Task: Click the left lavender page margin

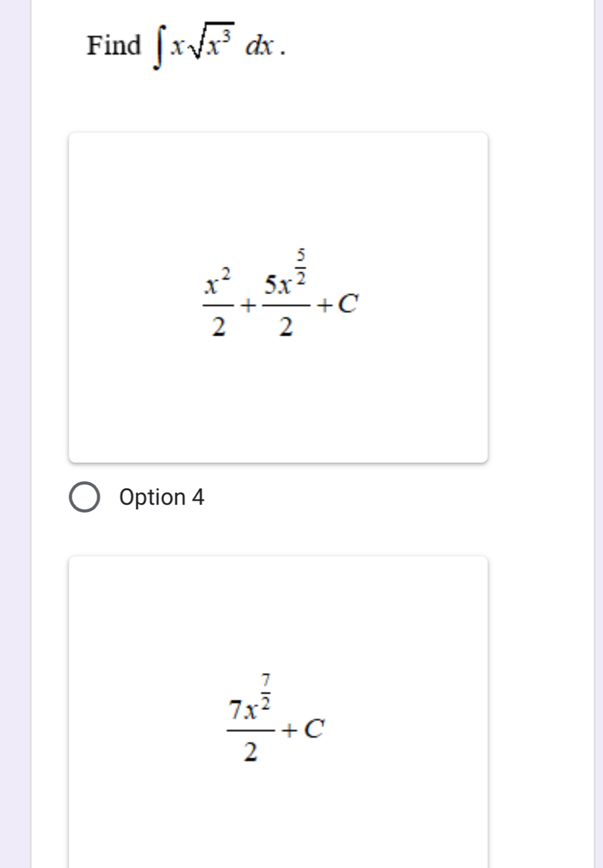Action: coord(15,434)
